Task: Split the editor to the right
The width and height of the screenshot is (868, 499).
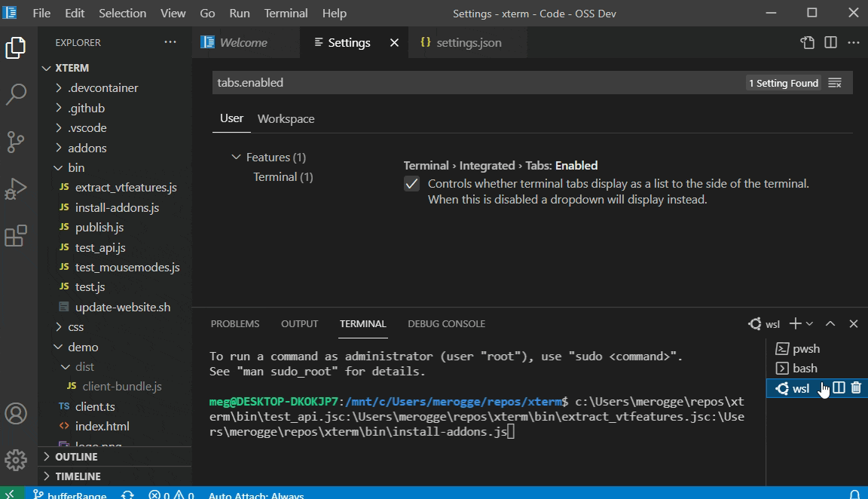Action: pyautogui.click(x=830, y=43)
